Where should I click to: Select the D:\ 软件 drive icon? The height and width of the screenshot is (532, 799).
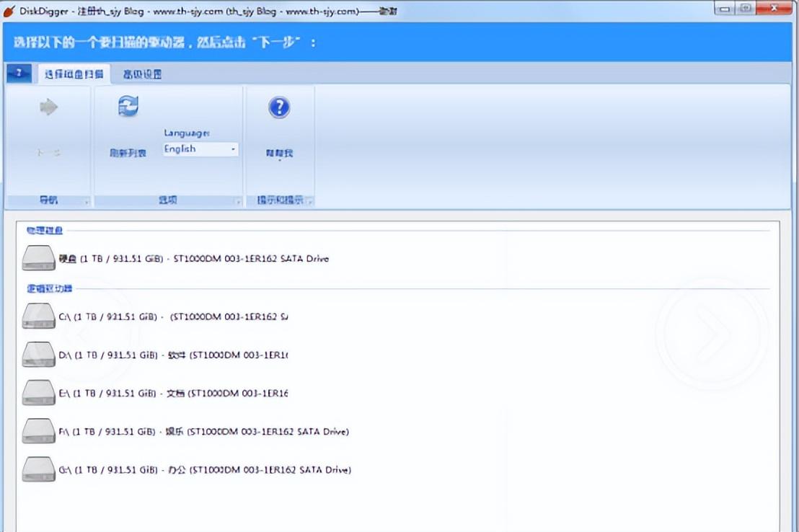coord(37,355)
